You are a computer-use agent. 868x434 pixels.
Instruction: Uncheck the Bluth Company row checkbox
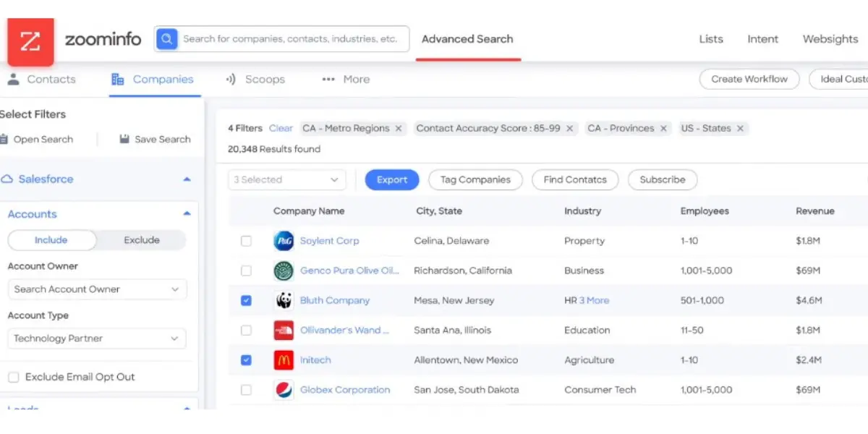246,300
